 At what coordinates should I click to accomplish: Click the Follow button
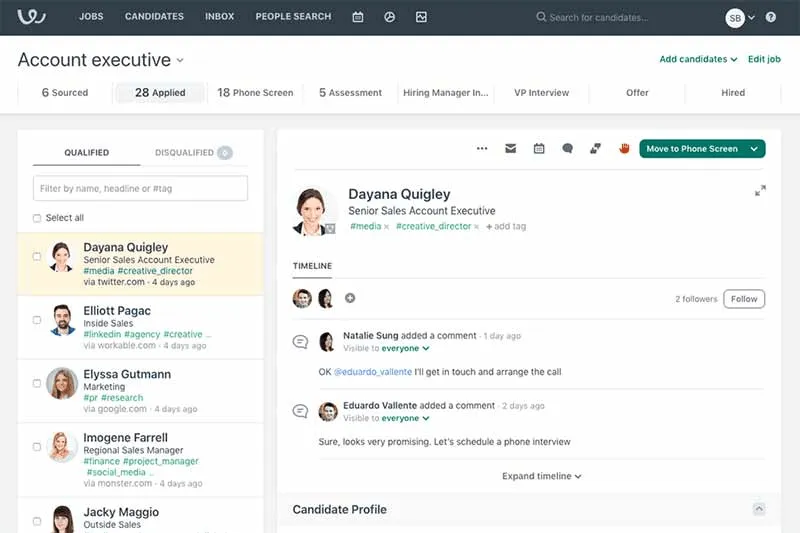coord(744,299)
